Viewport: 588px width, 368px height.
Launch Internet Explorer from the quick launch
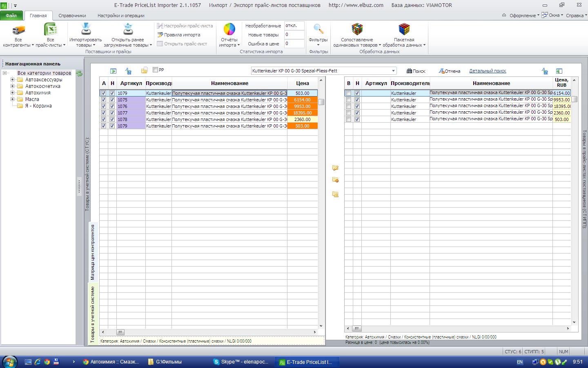[x=38, y=362]
